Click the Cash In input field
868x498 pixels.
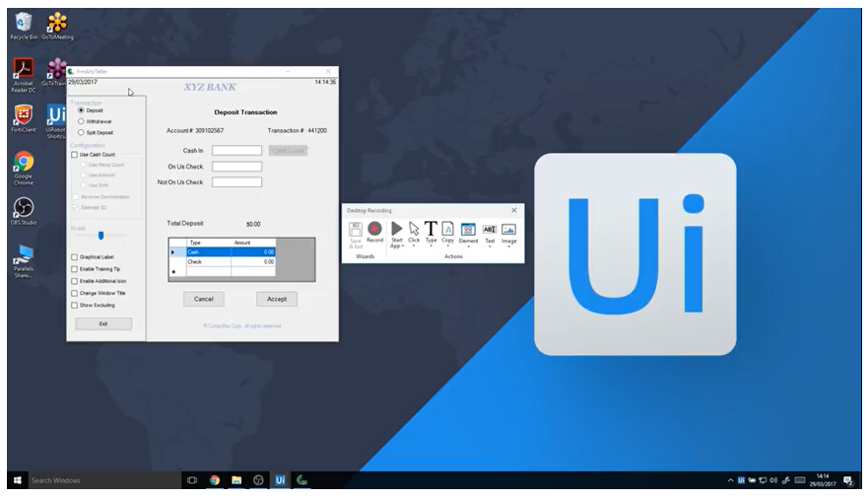click(236, 151)
